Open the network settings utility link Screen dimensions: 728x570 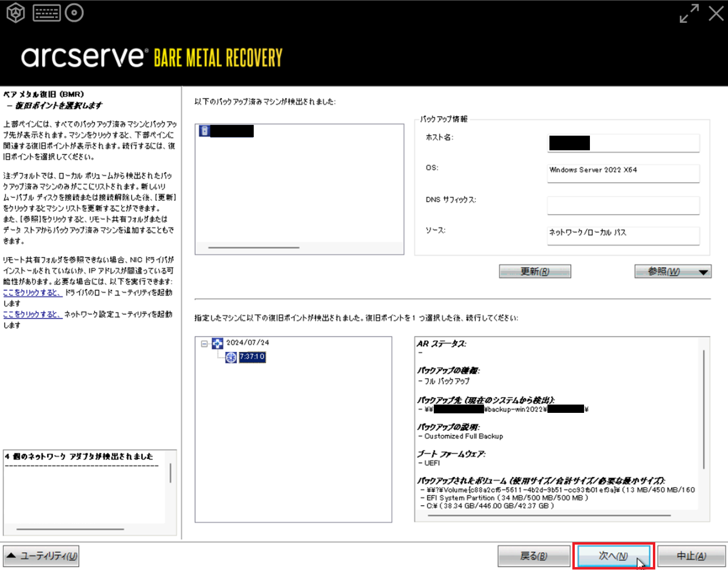click(x=33, y=314)
